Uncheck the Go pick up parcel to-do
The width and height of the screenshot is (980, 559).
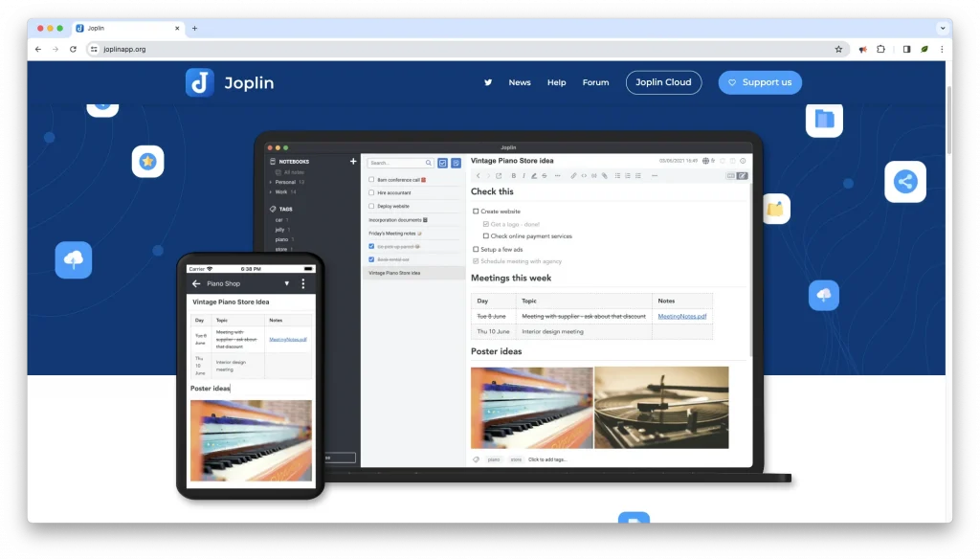point(371,246)
